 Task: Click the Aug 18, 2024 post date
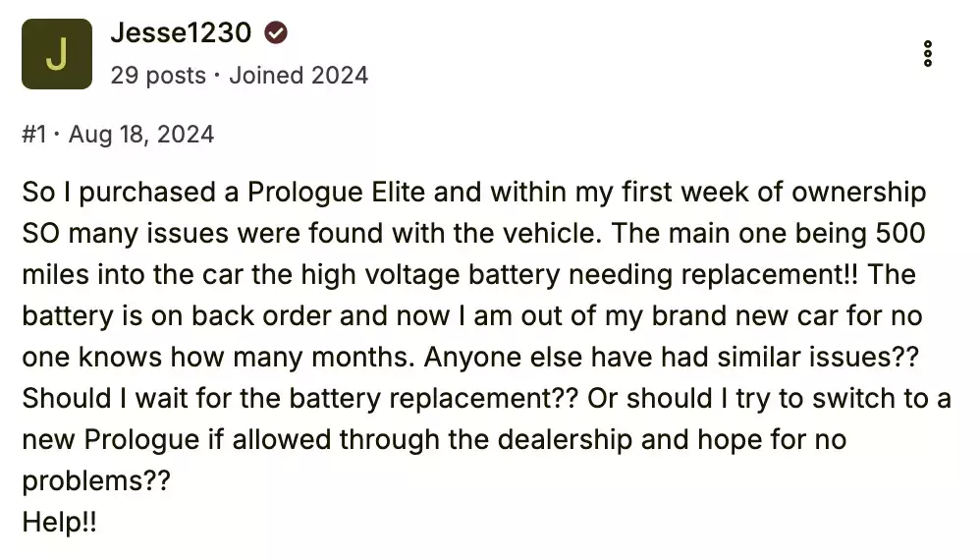point(141,135)
